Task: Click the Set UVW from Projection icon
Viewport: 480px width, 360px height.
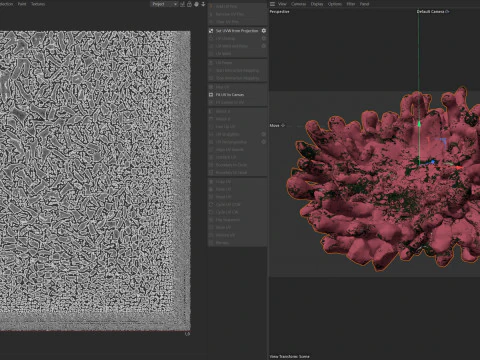Action: pyautogui.click(x=211, y=31)
